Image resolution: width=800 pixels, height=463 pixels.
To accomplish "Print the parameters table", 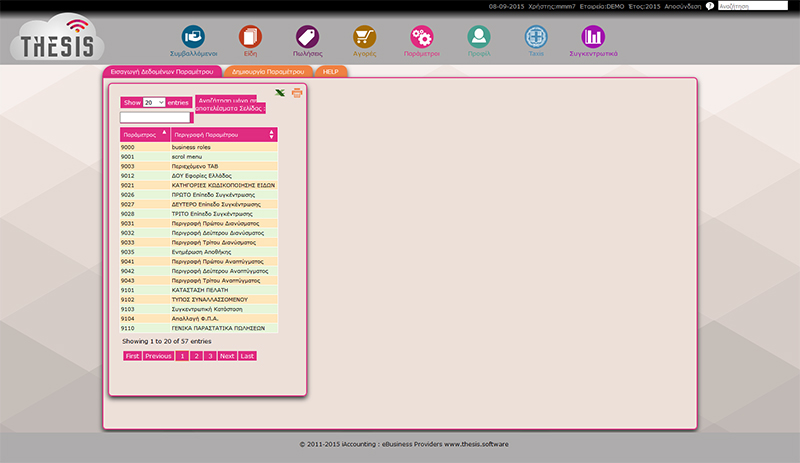I will (296, 93).
